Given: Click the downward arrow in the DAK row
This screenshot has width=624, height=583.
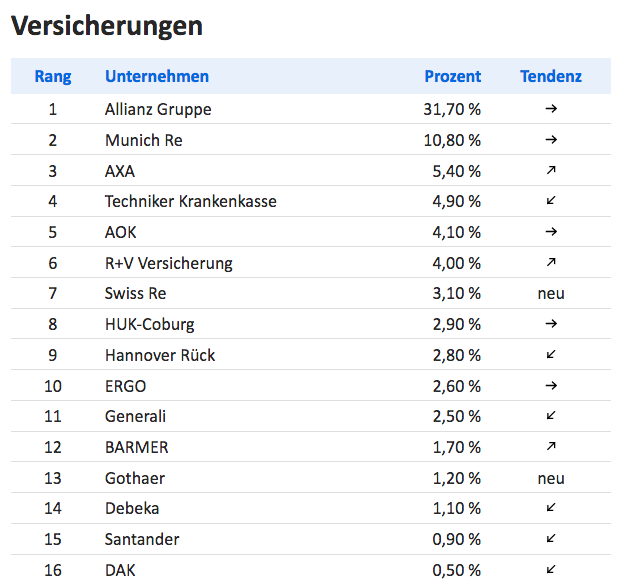Looking at the screenshot, I should coord(551,569).
